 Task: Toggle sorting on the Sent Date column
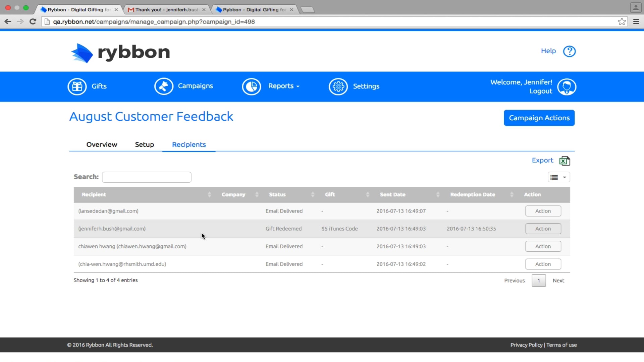click(438, 194)
